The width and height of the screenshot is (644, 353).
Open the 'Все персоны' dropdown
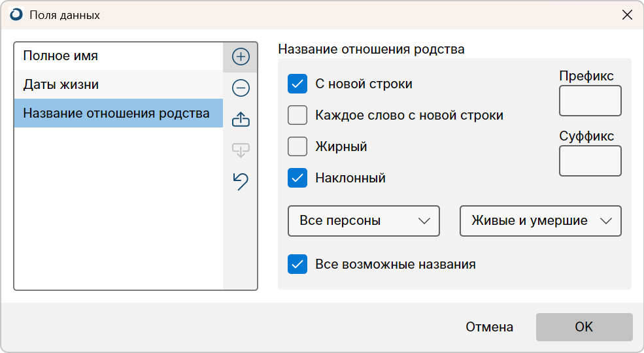tap(364, 221)
